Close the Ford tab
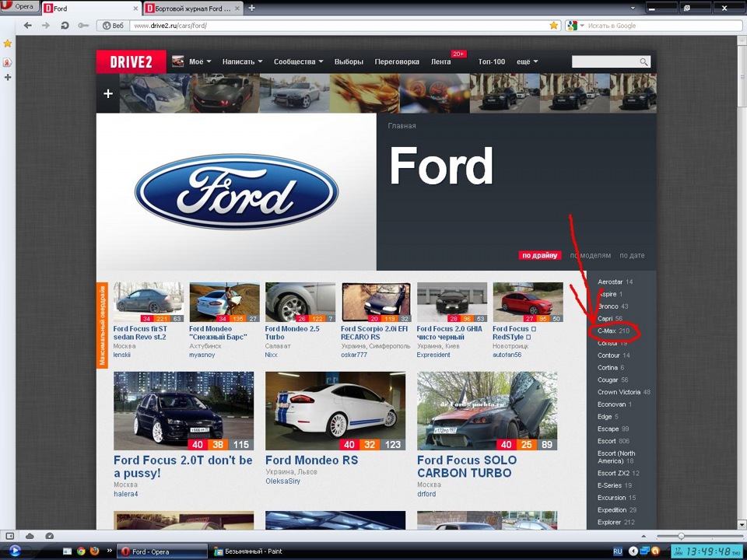747x560 pixels. [135, 9]
